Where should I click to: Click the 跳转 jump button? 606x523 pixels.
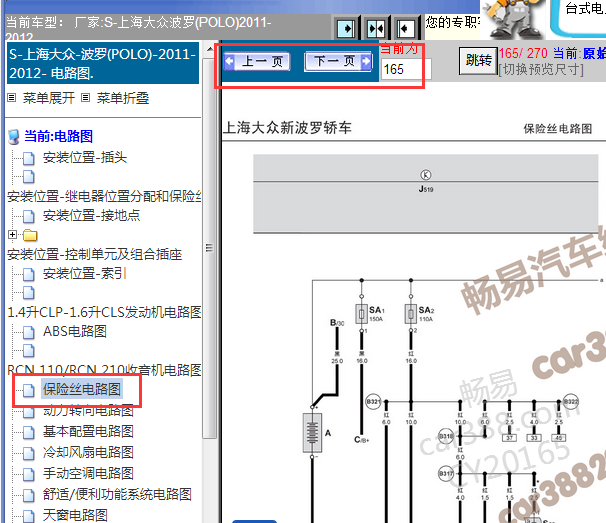coord(478,60)
